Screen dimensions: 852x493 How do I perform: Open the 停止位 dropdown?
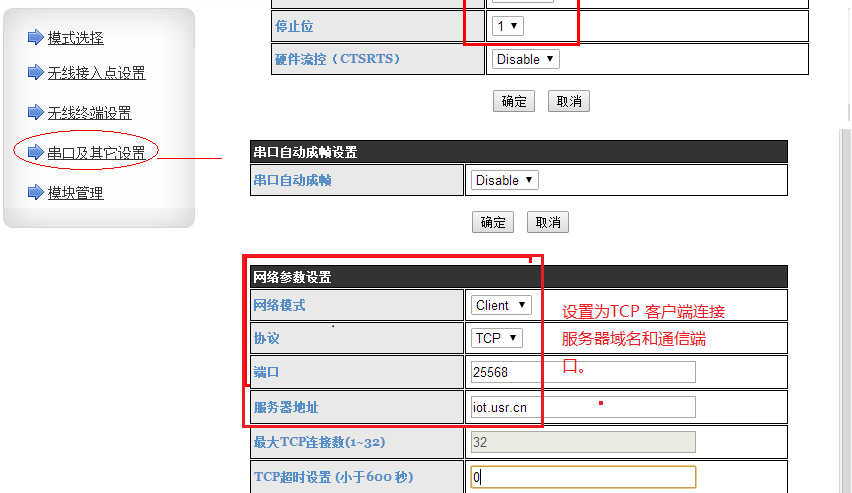[507, 25]
